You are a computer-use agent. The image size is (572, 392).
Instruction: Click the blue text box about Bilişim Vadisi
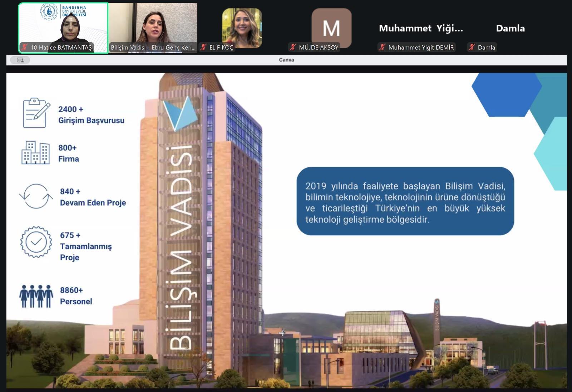[x=405, y=201]
